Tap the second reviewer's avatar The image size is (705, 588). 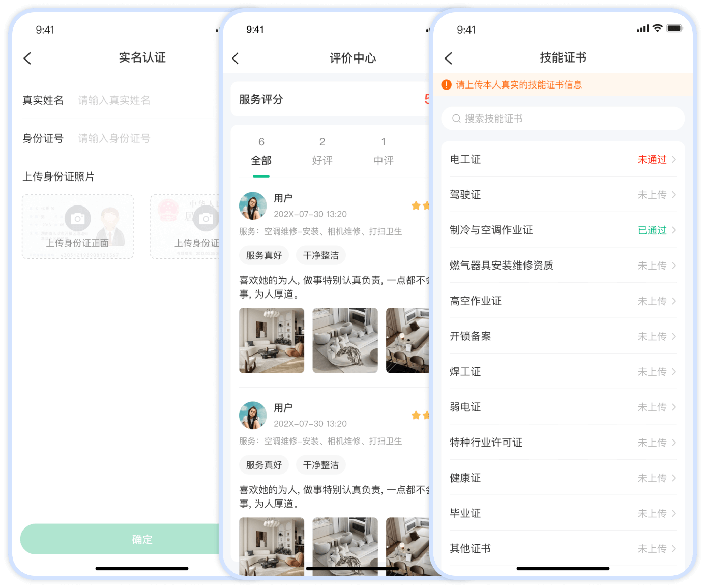click(253, 416)
